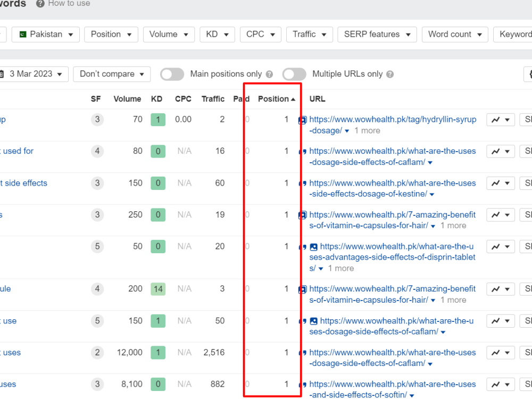Open the KD filter dropdown
Image resolution: width=532 pixels, height=399 pixels.
click(x=217, y=35)
